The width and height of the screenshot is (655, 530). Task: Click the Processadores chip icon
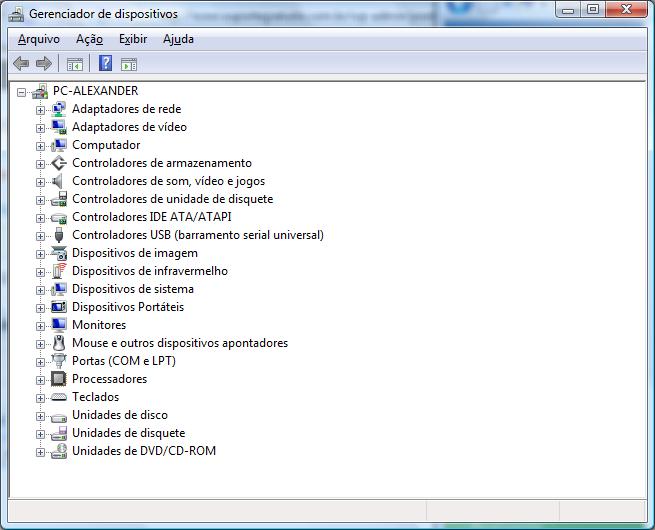pyautogui.click(x=59, y=379)
